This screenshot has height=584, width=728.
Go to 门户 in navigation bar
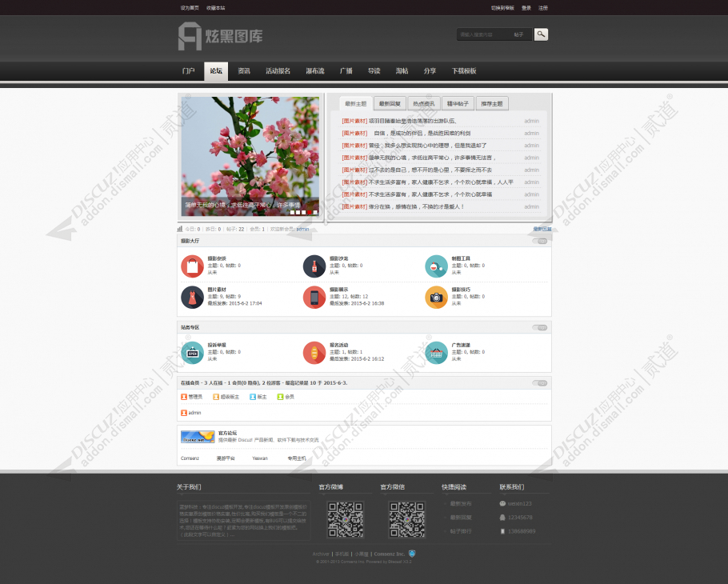(x=189, y=71)
